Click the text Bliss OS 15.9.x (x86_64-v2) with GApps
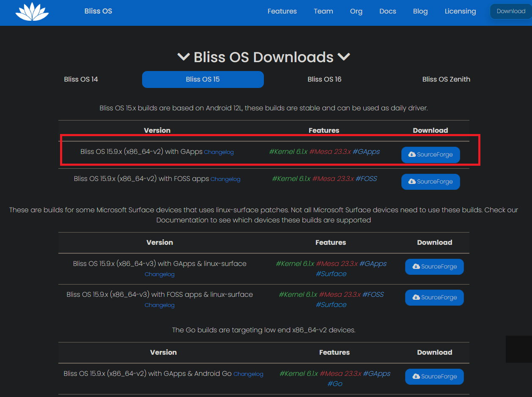The width and height of the screenshot is (532, 397). pos(141,151)
